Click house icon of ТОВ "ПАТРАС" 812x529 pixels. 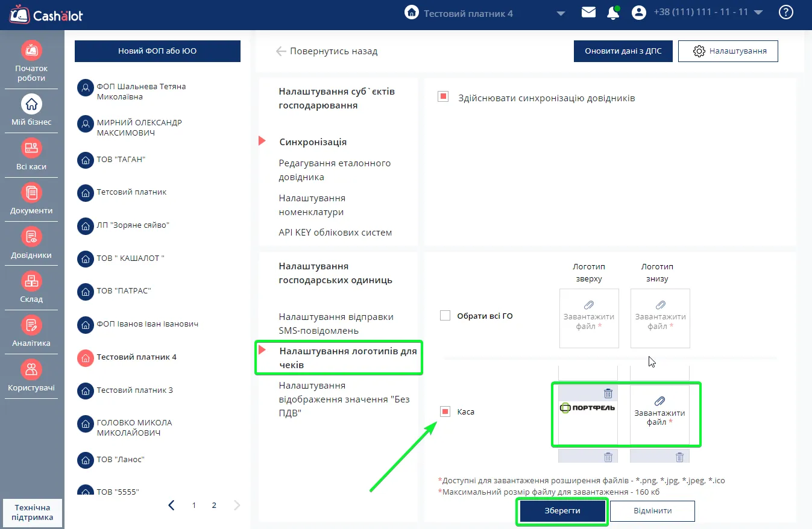(85, 292)
